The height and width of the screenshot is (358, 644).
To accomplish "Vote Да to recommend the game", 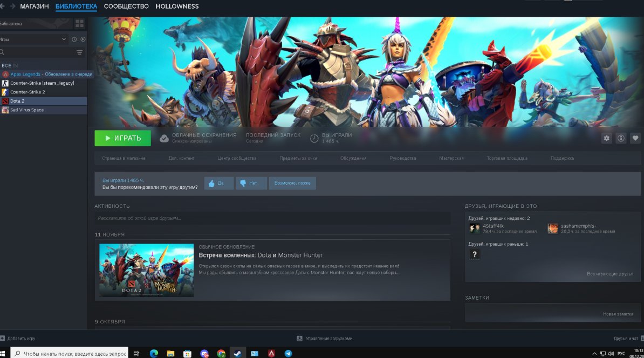I will pos(218,183).
